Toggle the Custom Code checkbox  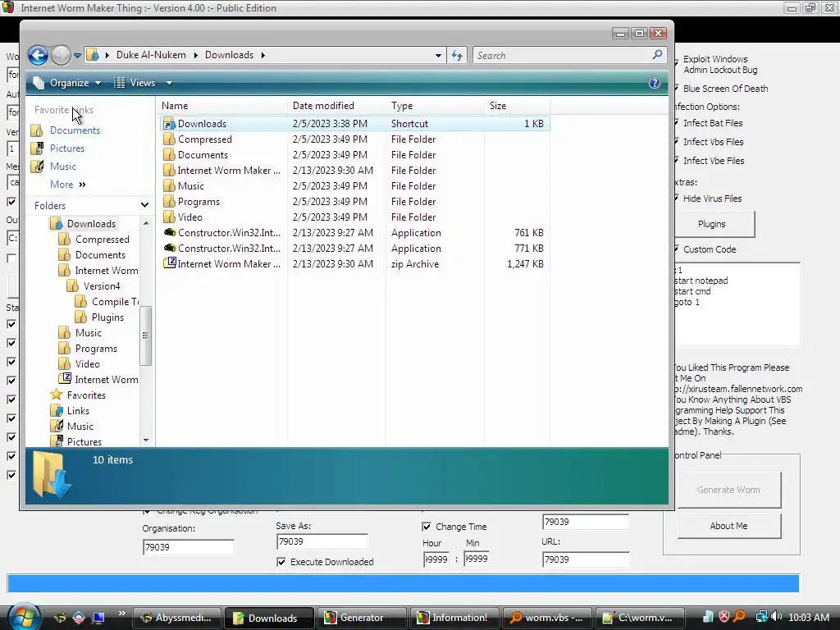677,249
